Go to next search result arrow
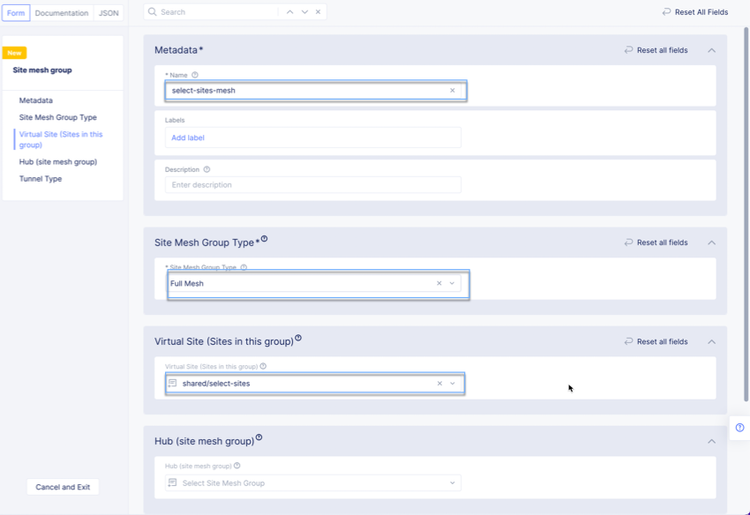The height and width of the screenshot is (515, 750). tap(304, 12)
